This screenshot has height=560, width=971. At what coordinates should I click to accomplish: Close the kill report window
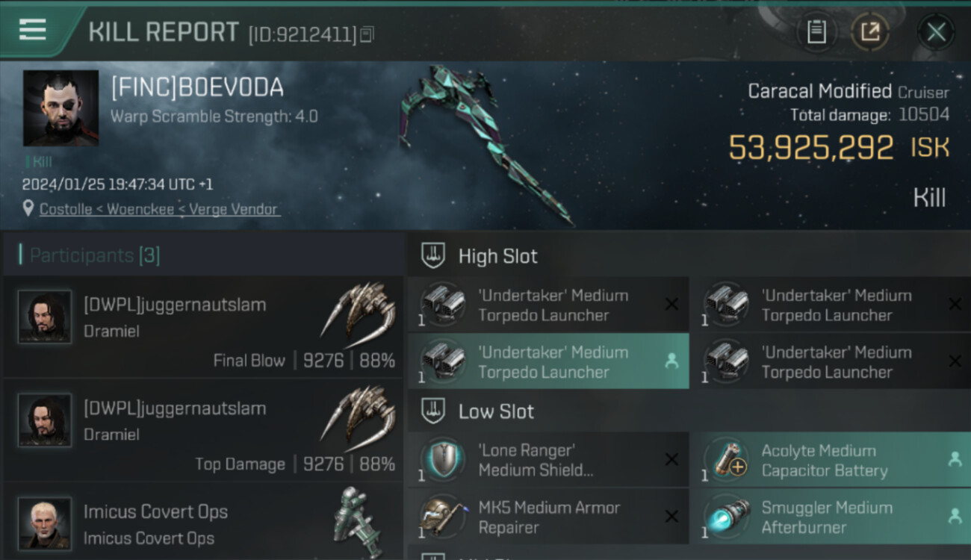pyautogui.click(x=936, y=32)
